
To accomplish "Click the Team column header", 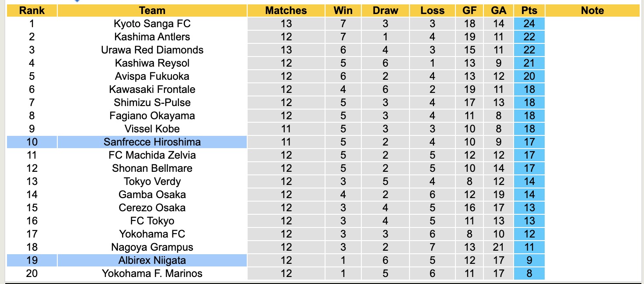I will click(152, 11).
